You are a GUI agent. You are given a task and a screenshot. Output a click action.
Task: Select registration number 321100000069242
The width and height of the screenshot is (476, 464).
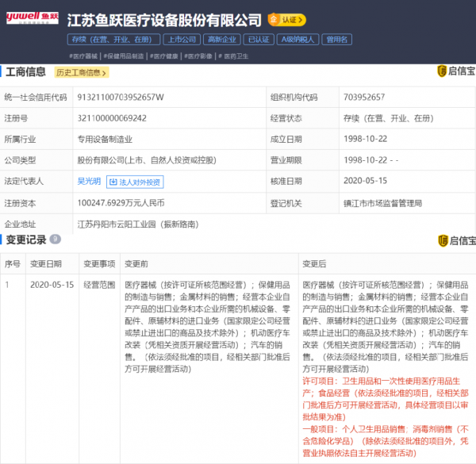click(x=112, y=118)
